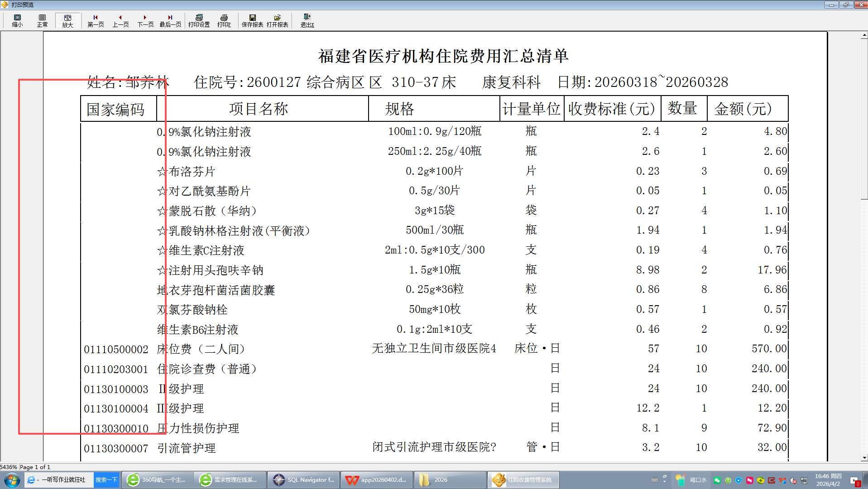This screenshot has height=489, width=868.
Task: Switch to 住院收费管理系统 taskbar window
Action: tap(523, 480)
